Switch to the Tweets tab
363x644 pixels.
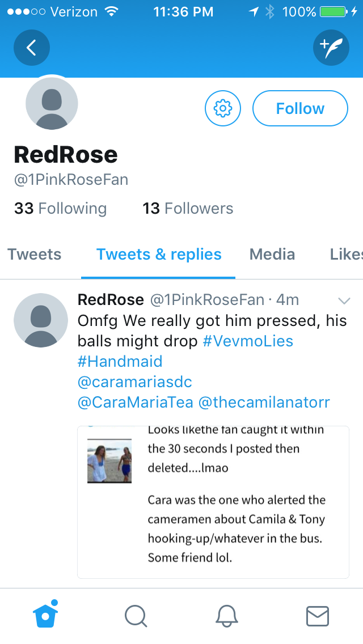[35, 254]
